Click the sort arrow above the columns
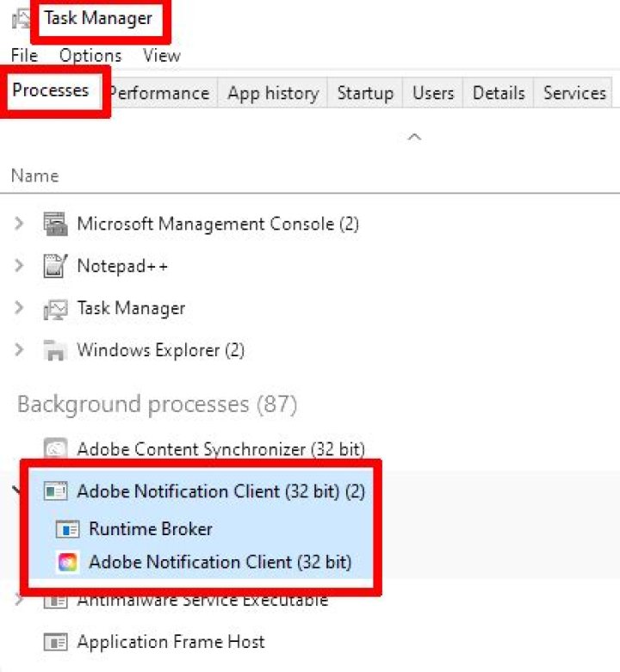Screen dimensions: 620x672 (414, 137)
